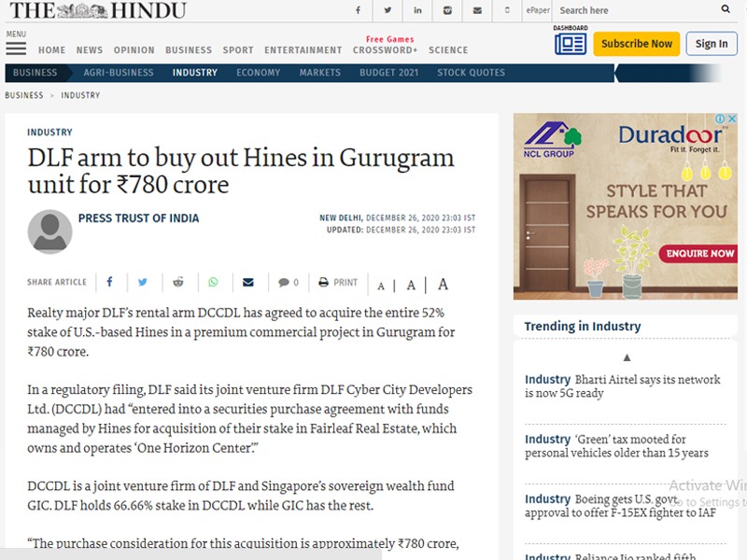Click the article updated date text

pos(401,230)
